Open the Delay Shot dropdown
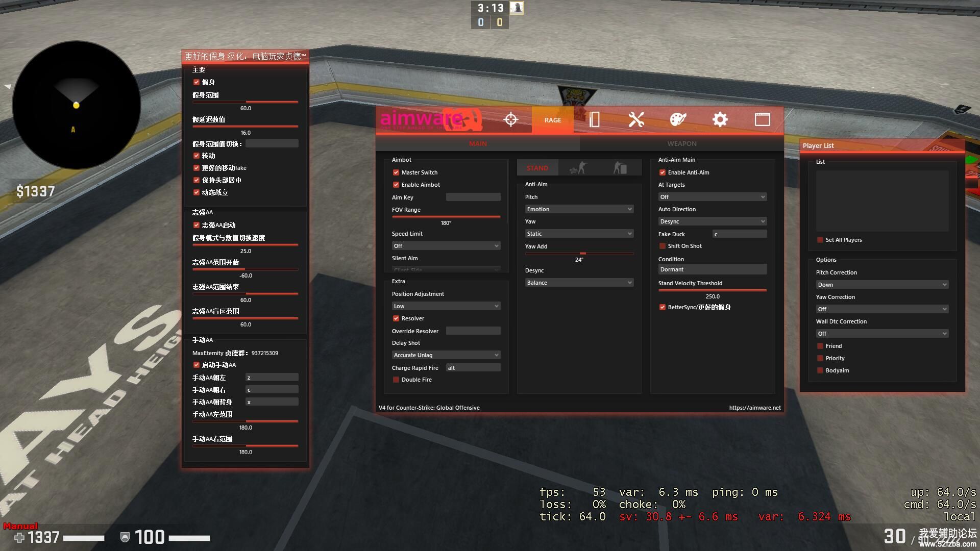 (446, 355)
